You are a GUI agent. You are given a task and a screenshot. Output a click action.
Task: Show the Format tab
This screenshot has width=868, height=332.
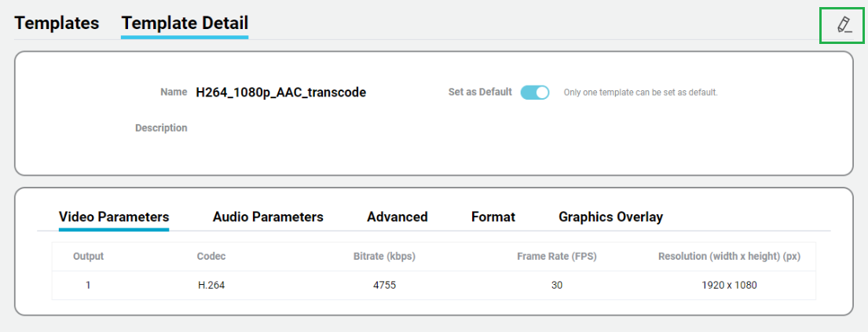click(x=493, y=217)
